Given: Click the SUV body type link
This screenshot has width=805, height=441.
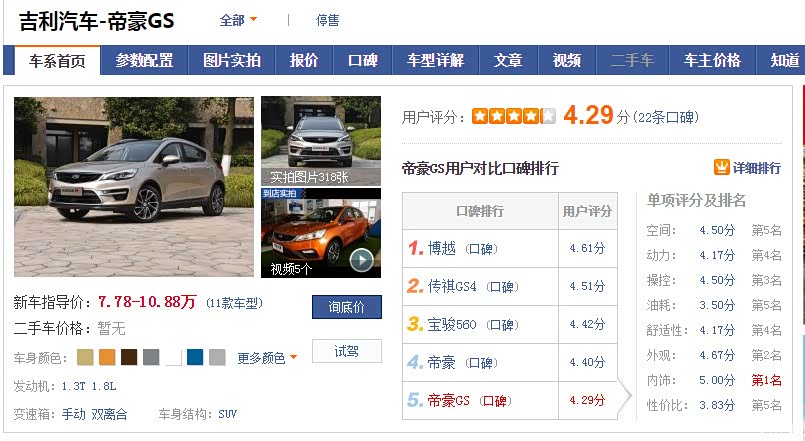Looking at the screenshot, I should pos(227,414).
